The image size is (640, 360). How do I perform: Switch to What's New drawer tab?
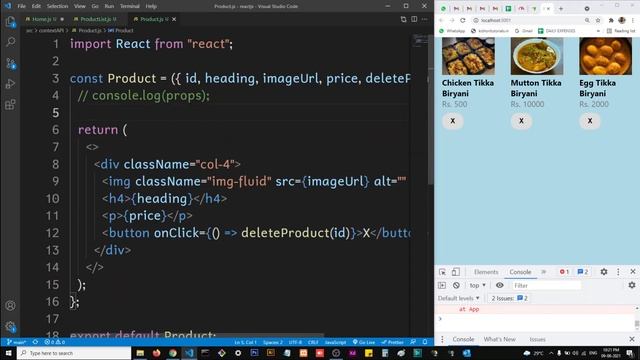[x=500, y=339]
